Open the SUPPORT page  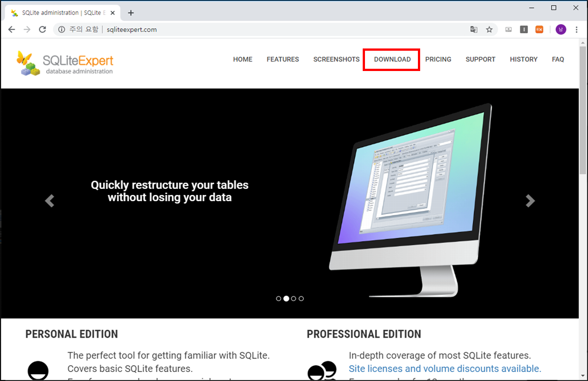click(480, 59)
